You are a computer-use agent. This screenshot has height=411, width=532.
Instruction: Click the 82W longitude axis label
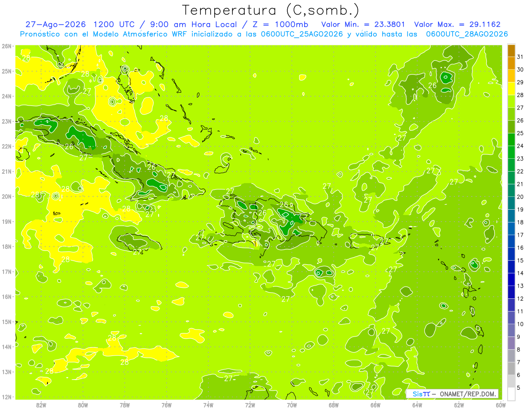point(41,405)
